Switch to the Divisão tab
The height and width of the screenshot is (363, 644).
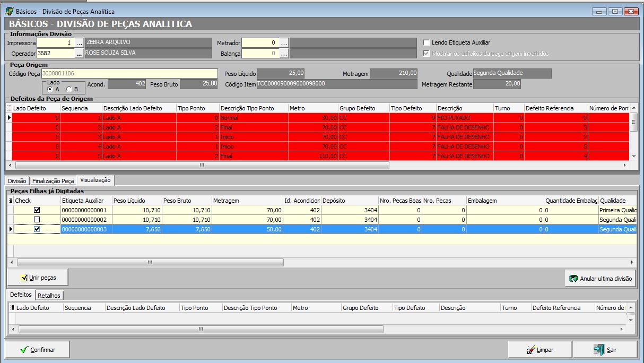tap(17, 181)
